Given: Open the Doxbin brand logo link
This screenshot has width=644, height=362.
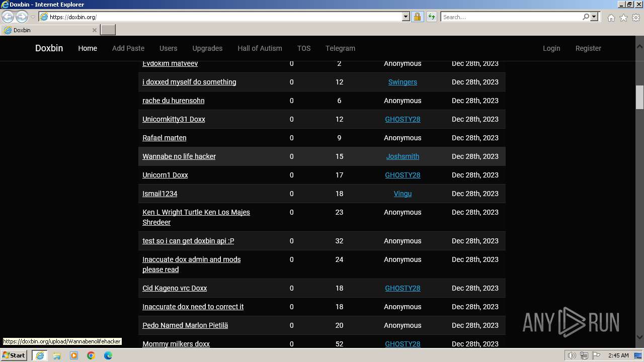Looking at the screenshot, I should click(49, 48).
